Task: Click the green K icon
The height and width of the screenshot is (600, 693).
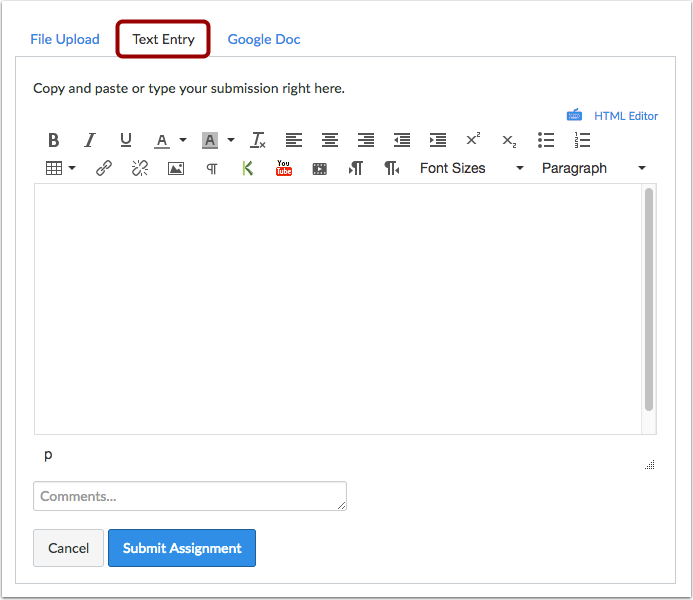Action: click(248, 168)
